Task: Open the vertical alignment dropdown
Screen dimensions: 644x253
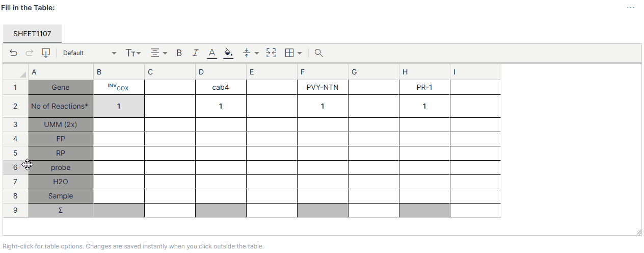Action: (x=251, y=53)
